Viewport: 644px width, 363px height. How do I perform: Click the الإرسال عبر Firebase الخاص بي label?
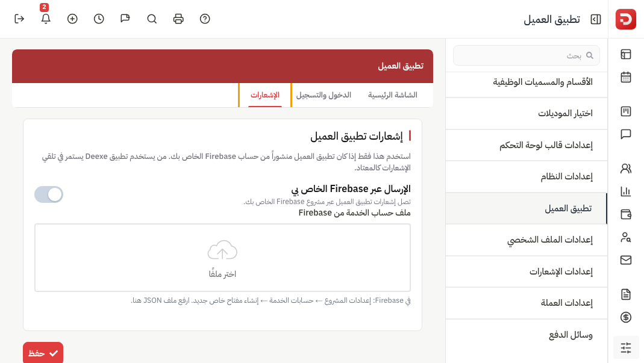click(x=351, y=189)
